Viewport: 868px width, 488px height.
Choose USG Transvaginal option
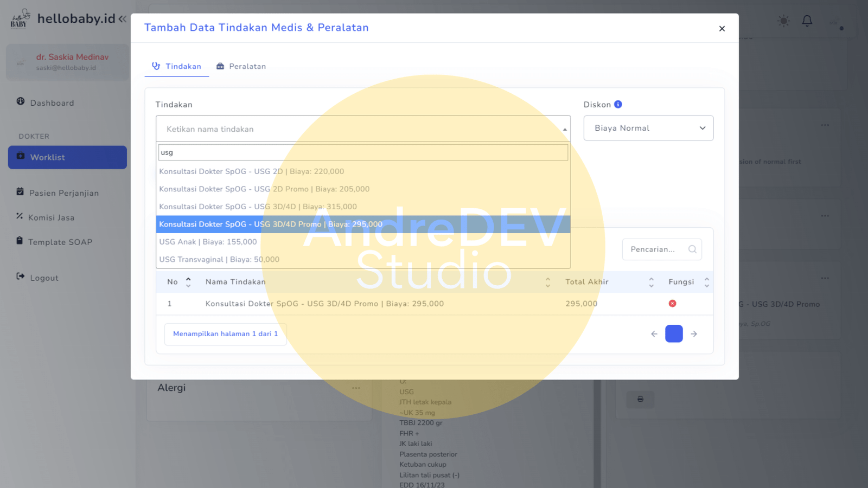tap(219, 260)
